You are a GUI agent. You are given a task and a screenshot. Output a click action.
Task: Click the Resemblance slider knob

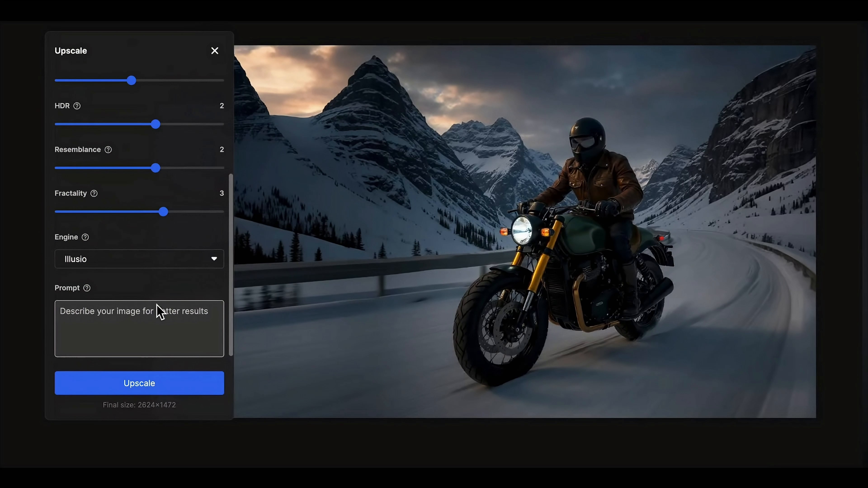click(x=155, y=168)
